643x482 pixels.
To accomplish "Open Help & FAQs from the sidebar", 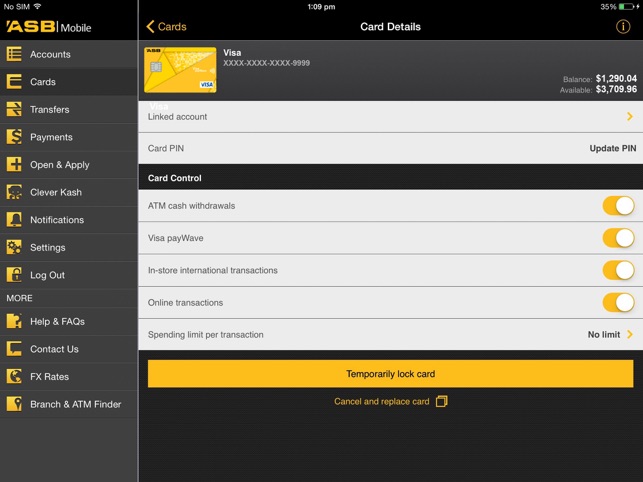I will coord(69,321).
